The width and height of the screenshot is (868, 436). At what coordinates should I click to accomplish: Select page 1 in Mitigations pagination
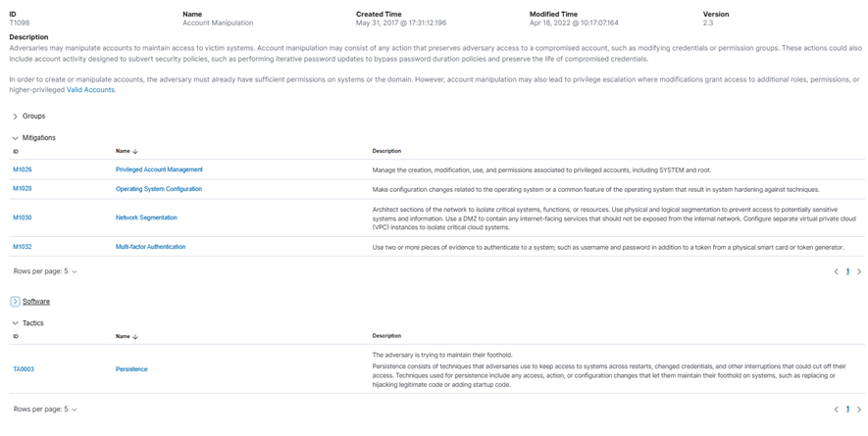tap(847, 271)
